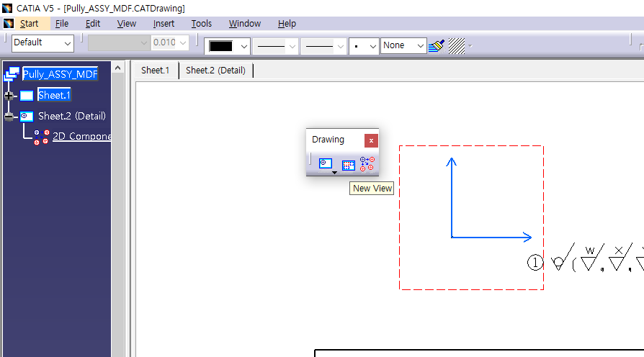Screen dimensions: 644x357
Task: Open the Tools menu
Action: (x=202, y=24)
